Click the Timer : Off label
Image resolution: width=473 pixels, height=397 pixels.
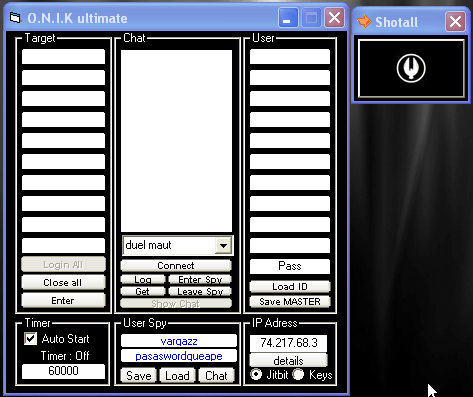pos(65,356)
